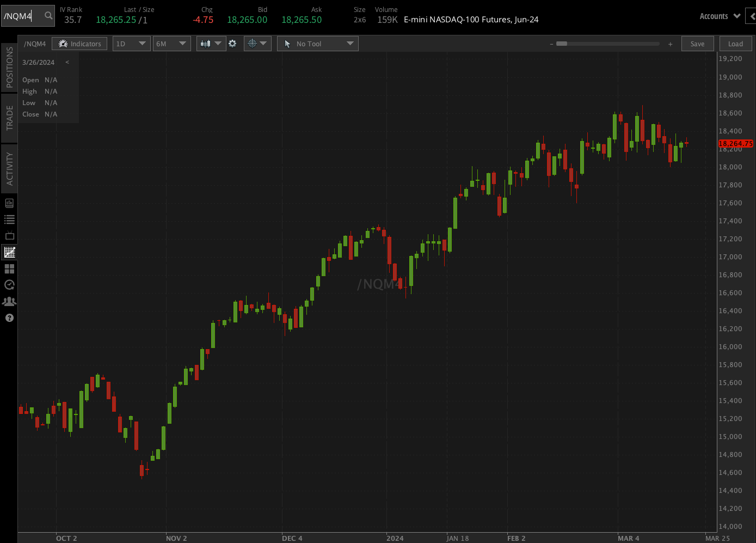Click the FEB 2 date axis label
The width and height of the screenshot is (756, 543).
click(x=517, y=538)
